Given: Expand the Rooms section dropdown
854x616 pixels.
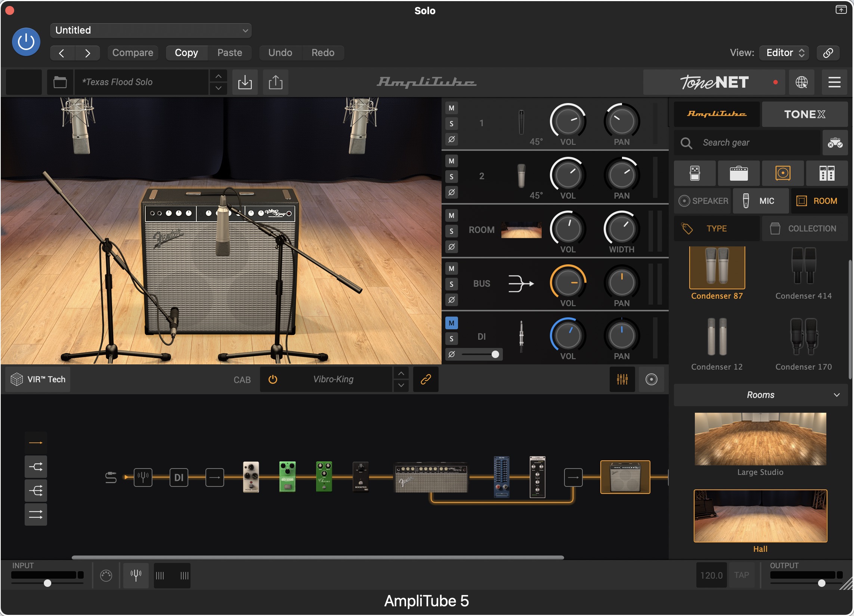Looking at the screenshot, I should click(x=760, y=395).
